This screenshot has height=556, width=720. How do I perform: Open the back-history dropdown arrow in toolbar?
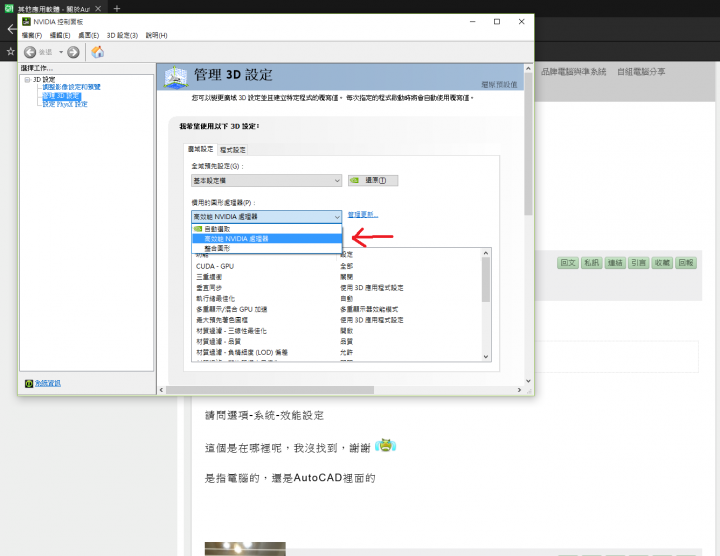(x=61, y=52)
